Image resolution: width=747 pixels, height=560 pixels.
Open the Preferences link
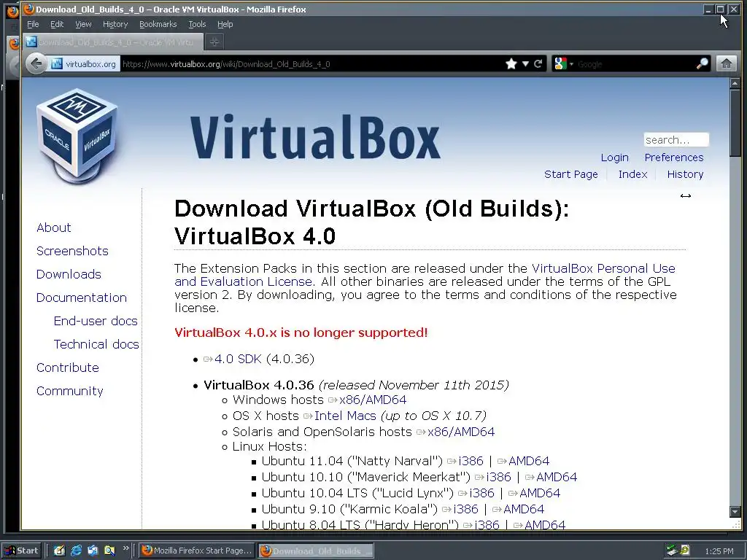(x=673, y=157)
